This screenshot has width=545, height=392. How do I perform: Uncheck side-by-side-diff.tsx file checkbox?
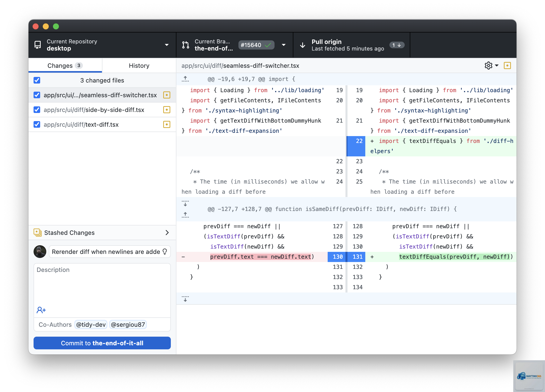[x=37, y=110]
